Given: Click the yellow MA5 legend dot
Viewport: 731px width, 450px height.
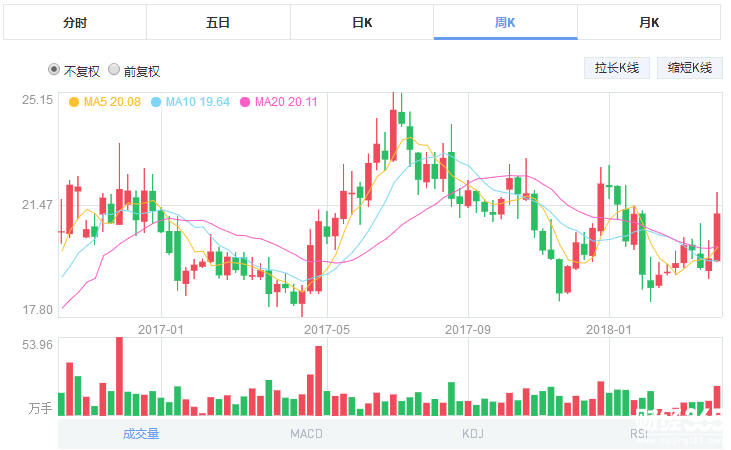Looking at the screenshot, I should tap(74, 102).
